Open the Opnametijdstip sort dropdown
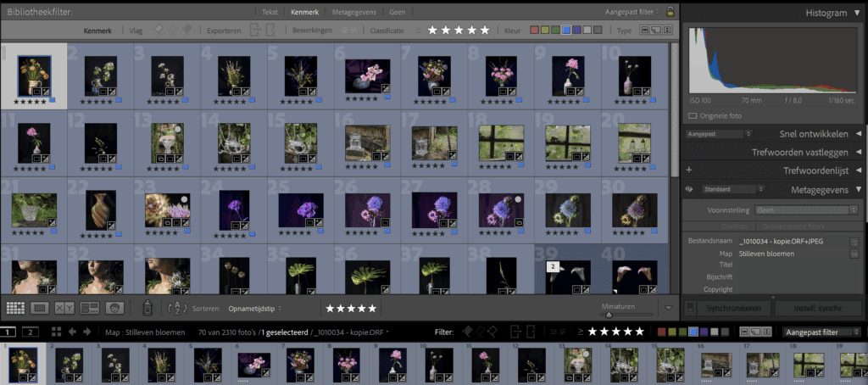This screenshot has width=868, height=385. [x=255, y=309]
